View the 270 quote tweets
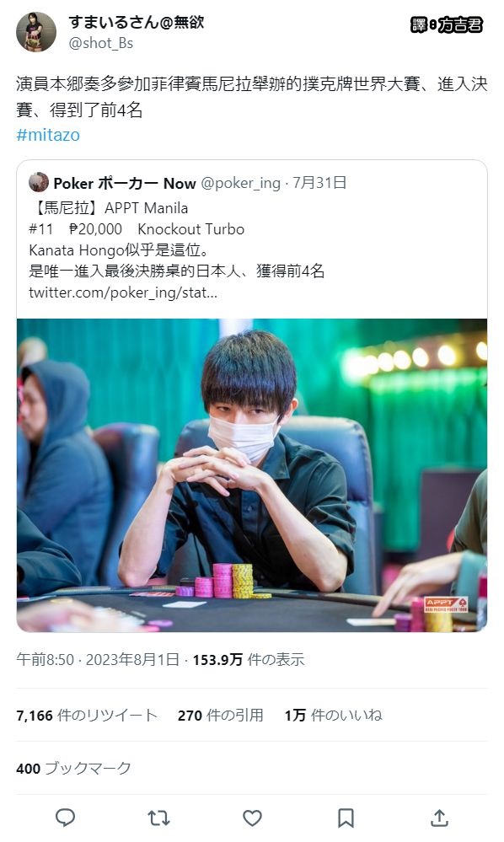This screenshot has height=842, width=504. pyautogui.click(x=220, y=716)
